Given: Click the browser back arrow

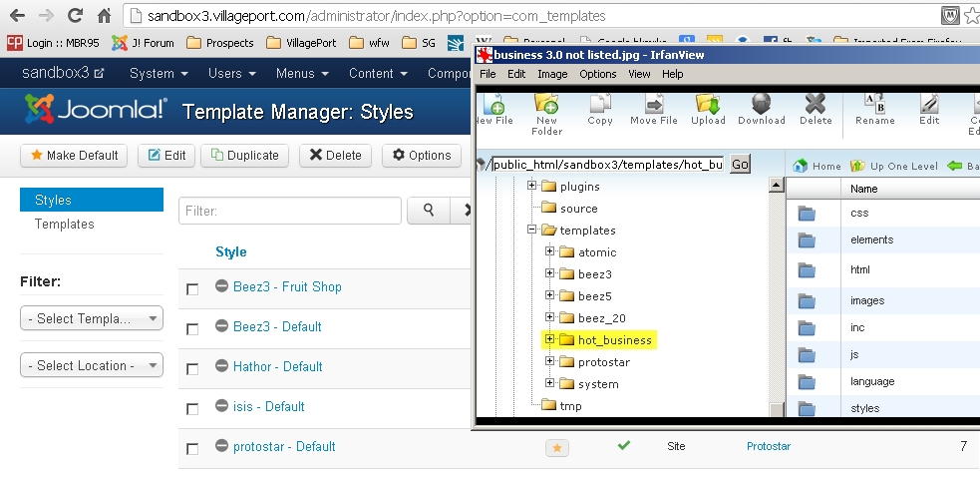Looking at the screenshot, I should (x=17, y=15).
